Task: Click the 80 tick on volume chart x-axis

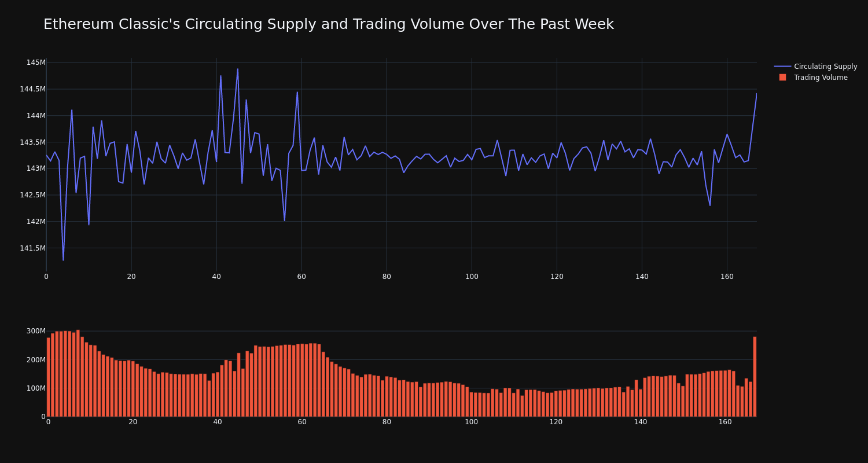Action: [387, 422]
